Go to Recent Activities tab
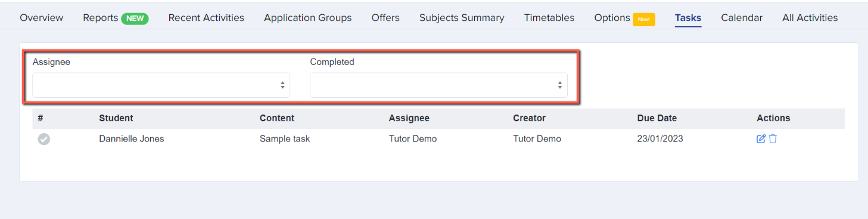Image resolution: width=868 pixels, height=219 pixels. (x=206, y=18)
